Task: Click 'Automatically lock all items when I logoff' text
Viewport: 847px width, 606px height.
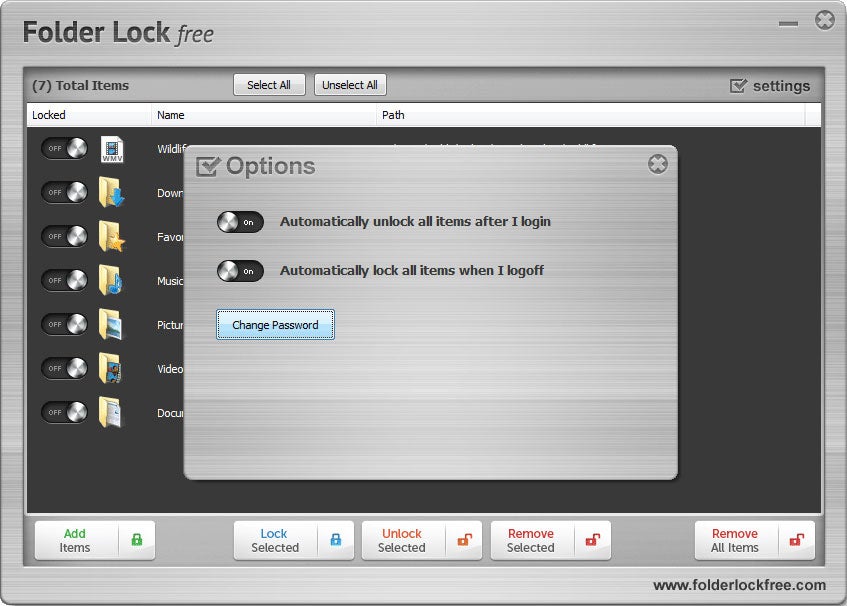Action: tap(412, 271)
